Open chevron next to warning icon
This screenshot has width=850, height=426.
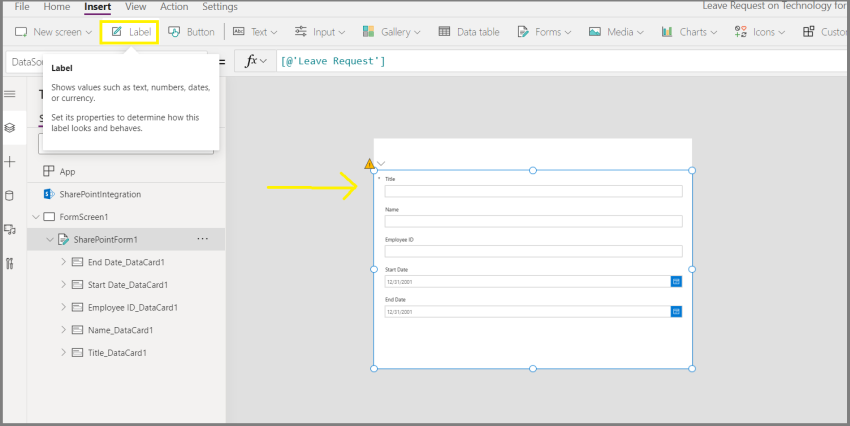381,163
